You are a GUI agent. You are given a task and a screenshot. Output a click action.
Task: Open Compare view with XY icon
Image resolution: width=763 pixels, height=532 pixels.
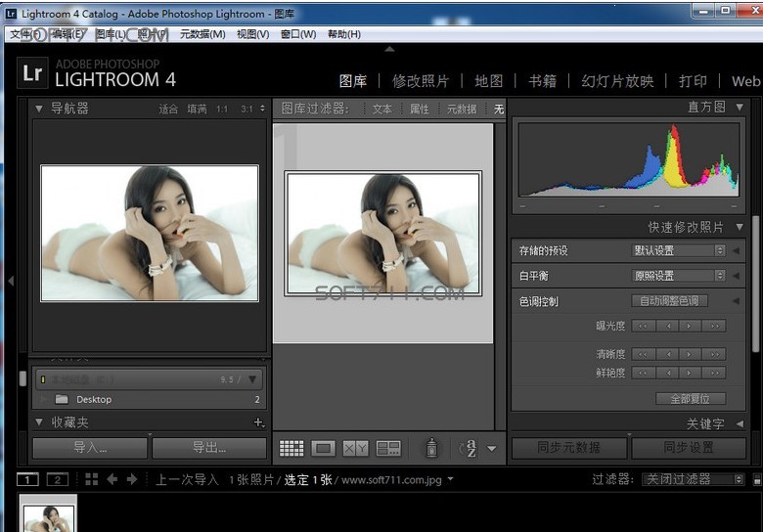pyautogui.click(x=355, y=448)
